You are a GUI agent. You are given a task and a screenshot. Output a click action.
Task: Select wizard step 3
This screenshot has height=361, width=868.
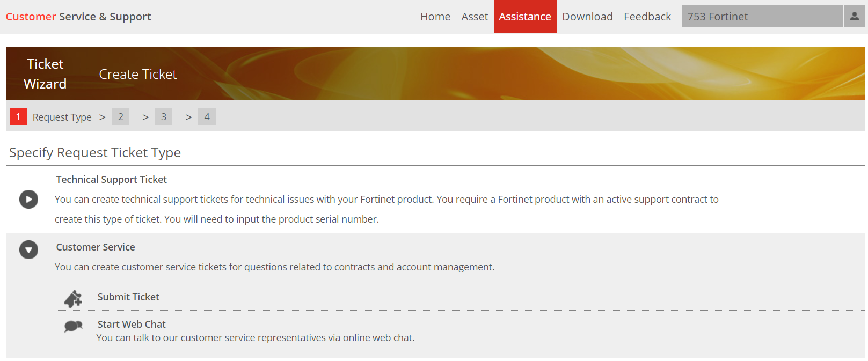[164, 116]
